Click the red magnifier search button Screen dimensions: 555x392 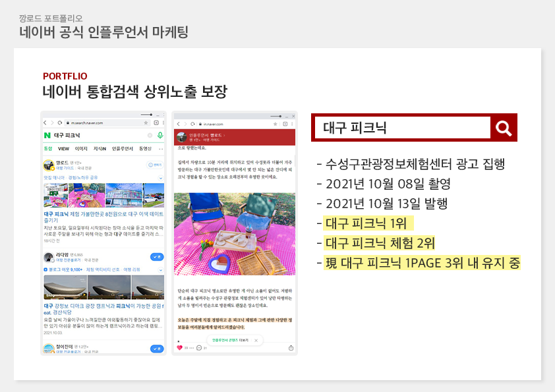(504, 128)
